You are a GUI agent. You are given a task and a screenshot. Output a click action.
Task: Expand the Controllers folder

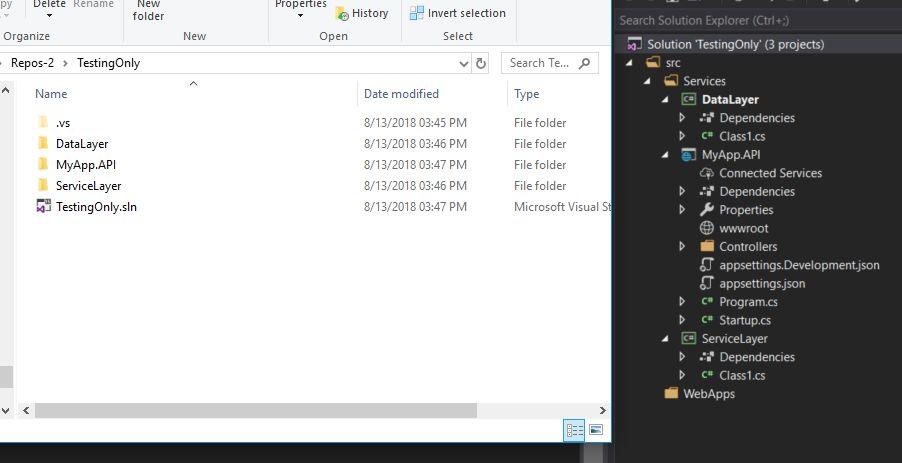[682, 247]
